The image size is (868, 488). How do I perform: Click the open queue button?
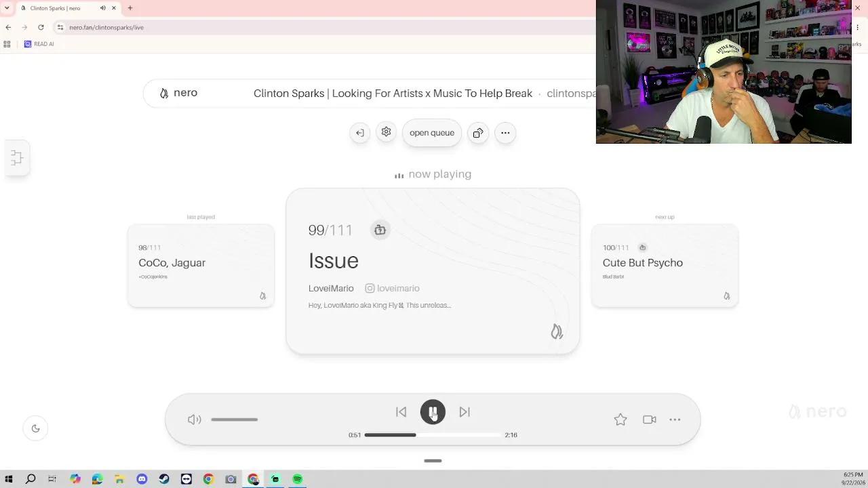432,133
